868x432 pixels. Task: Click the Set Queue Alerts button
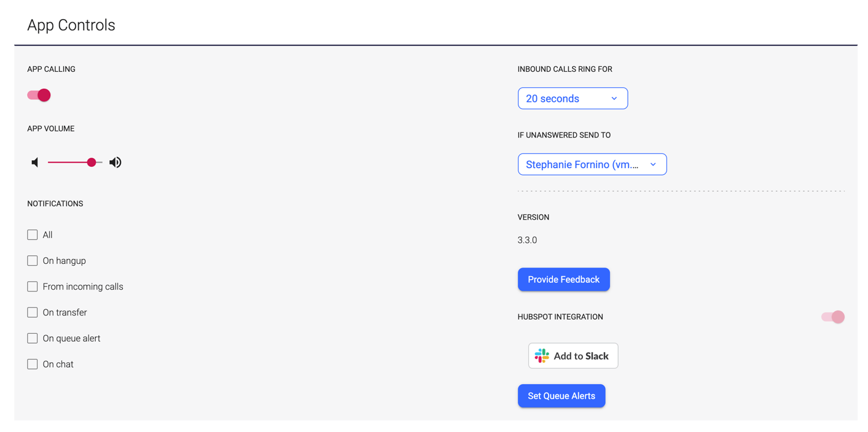(561, 396)
